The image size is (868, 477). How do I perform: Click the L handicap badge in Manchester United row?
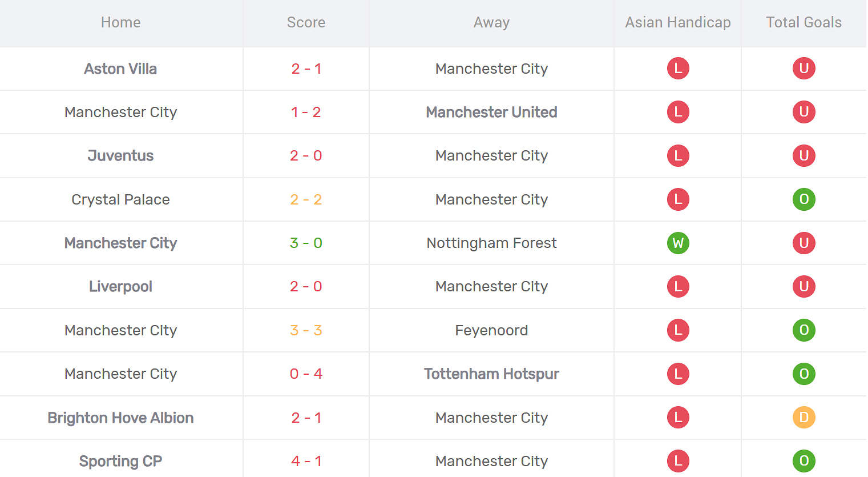(678, 112)
